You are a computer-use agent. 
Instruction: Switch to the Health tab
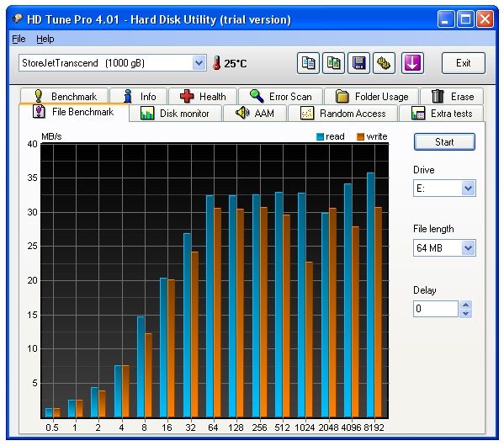click(x=203, y=96)
